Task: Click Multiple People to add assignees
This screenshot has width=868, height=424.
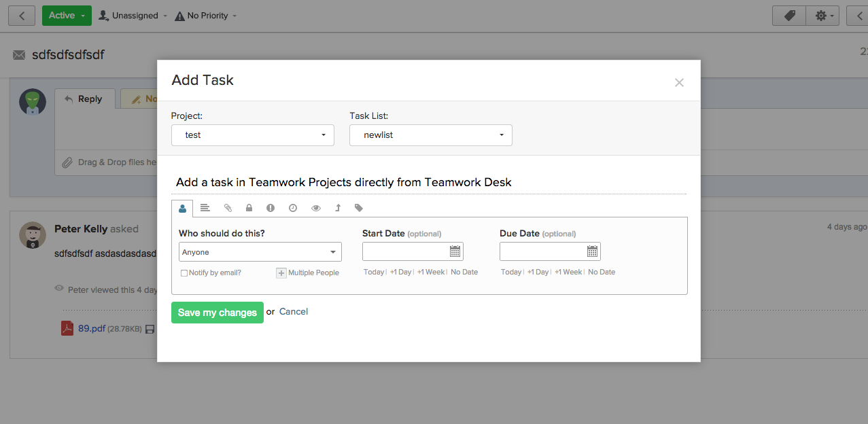Action: (281, 272)
